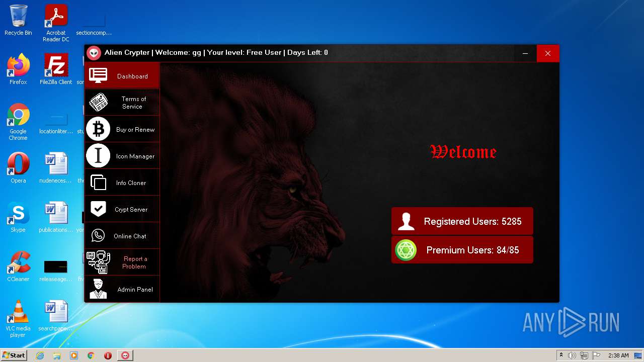The height and width of the screenshot is (362, 644).
Task: Open Windows Media Player taskbar icon
Action: [74, 355]
